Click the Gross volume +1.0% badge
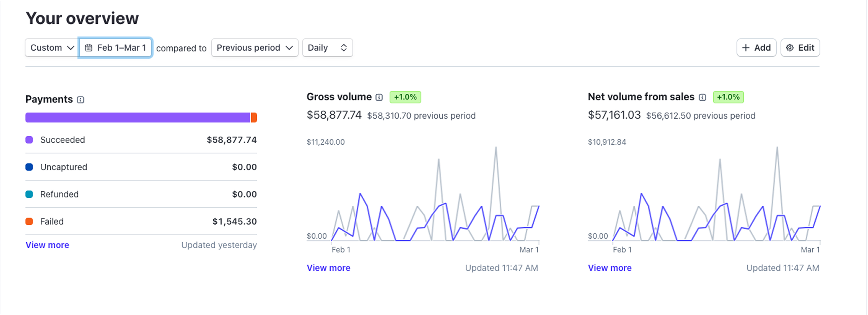This screenshot has width=868, height=315. click(x=405, y=97)
